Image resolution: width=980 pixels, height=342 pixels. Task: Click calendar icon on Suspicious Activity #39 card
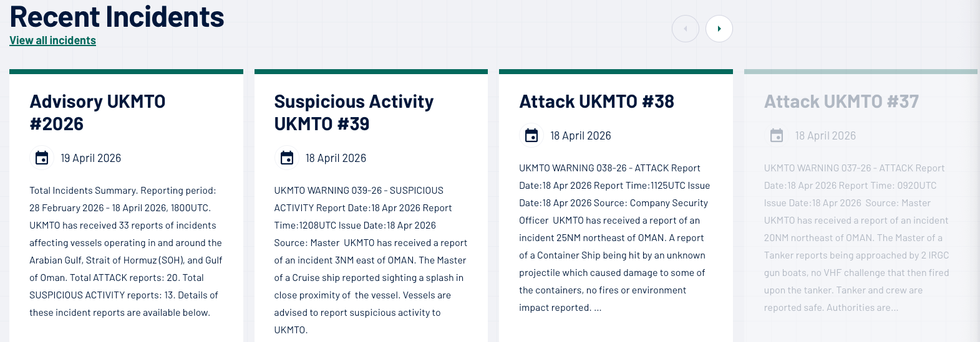(x=287, y=158)
